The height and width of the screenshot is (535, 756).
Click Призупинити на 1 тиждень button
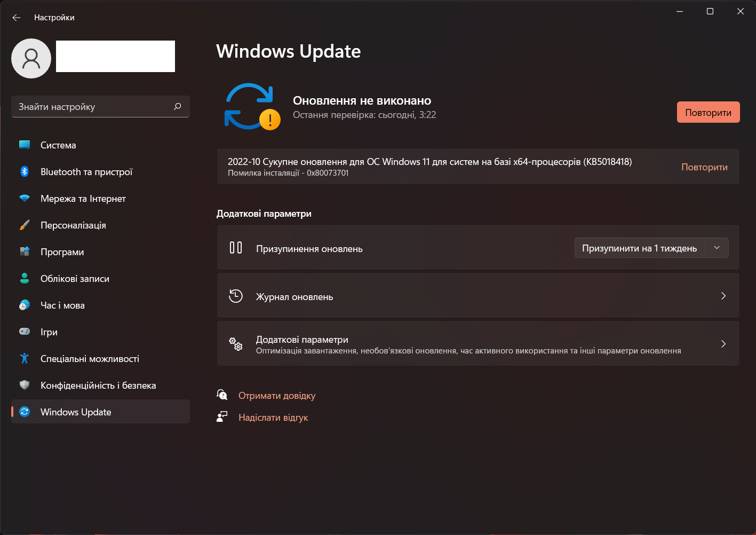click(x=640, y=248)
